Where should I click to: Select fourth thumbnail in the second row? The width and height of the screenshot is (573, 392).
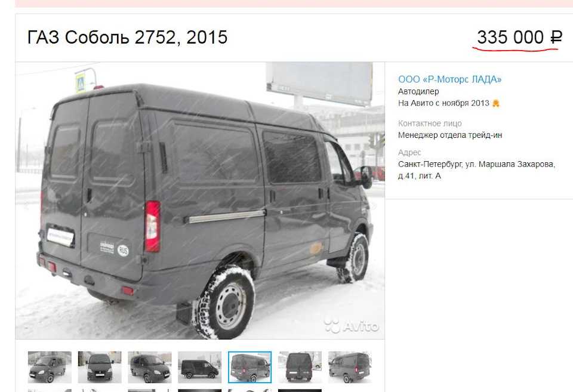[x=200, y=391]
